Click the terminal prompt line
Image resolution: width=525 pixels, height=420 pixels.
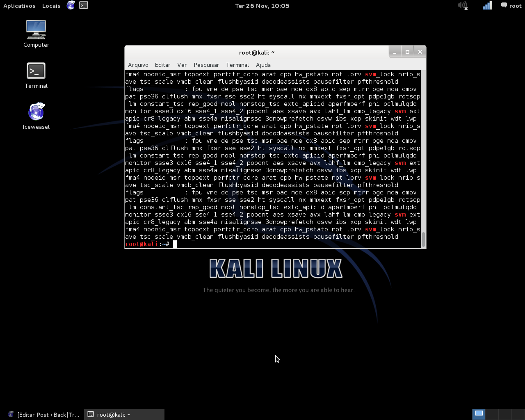click(x=273, y=244)
